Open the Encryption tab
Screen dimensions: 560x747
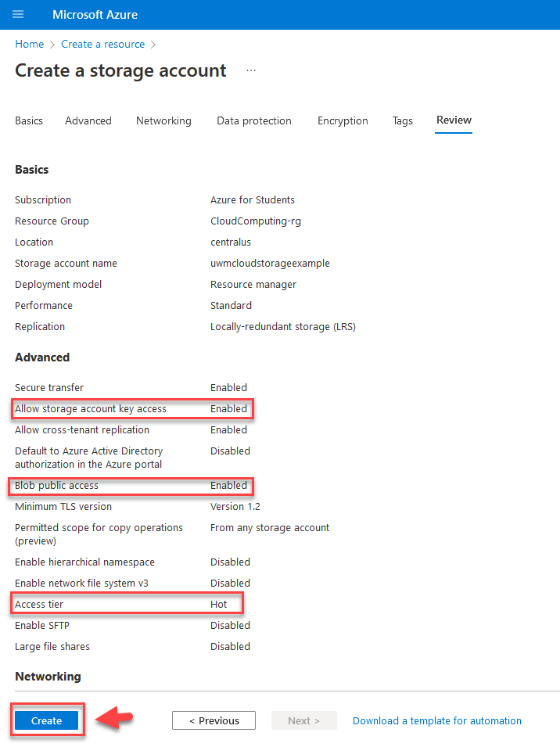point(343,121)
